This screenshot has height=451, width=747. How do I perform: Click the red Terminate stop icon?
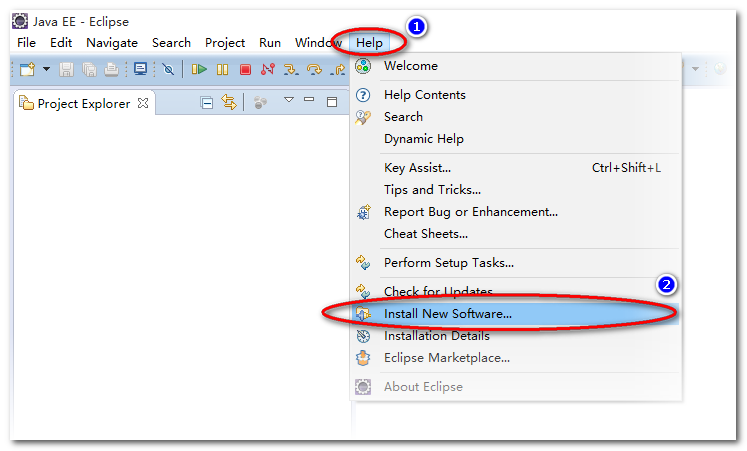tap(245, 70)
